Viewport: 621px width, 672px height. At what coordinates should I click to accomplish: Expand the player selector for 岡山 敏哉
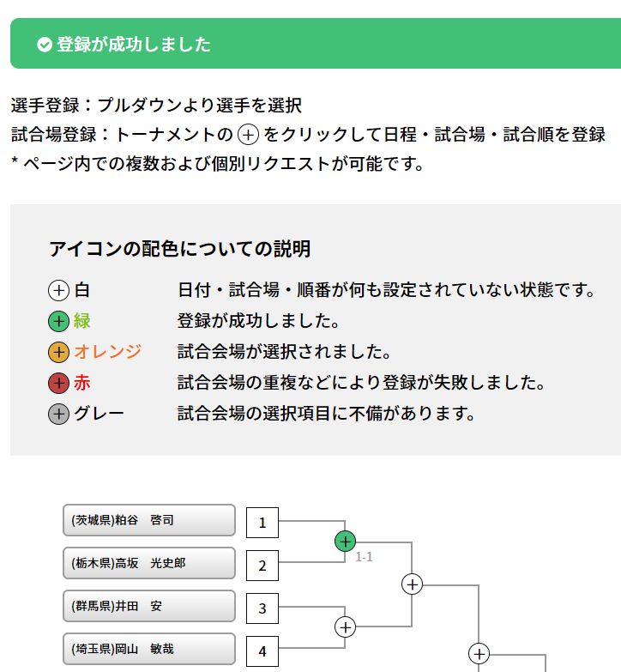148,649
